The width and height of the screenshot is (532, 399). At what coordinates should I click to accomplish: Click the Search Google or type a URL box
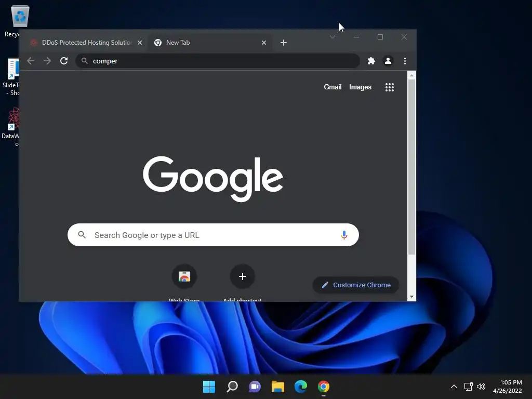click(x=213, y=235)
